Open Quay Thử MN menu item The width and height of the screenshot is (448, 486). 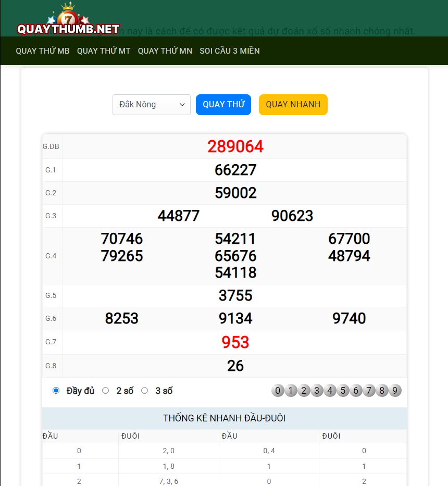pyautogui.click(x=165, y=51)
